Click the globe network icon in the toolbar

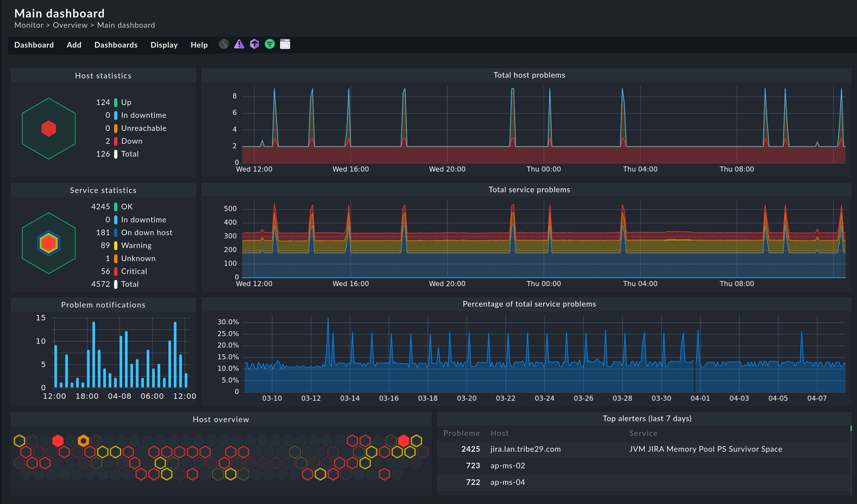pos(224,44)
